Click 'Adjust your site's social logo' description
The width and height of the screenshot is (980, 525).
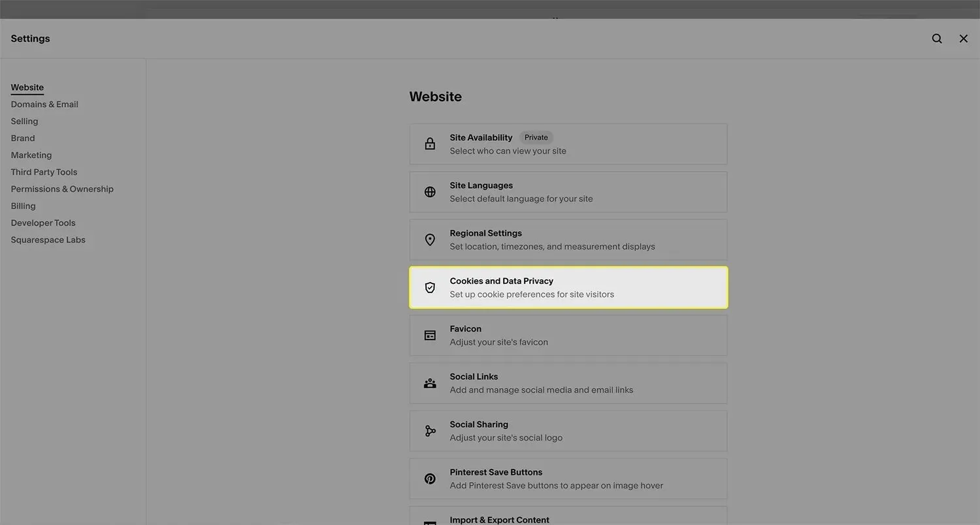tap(506, 438)
